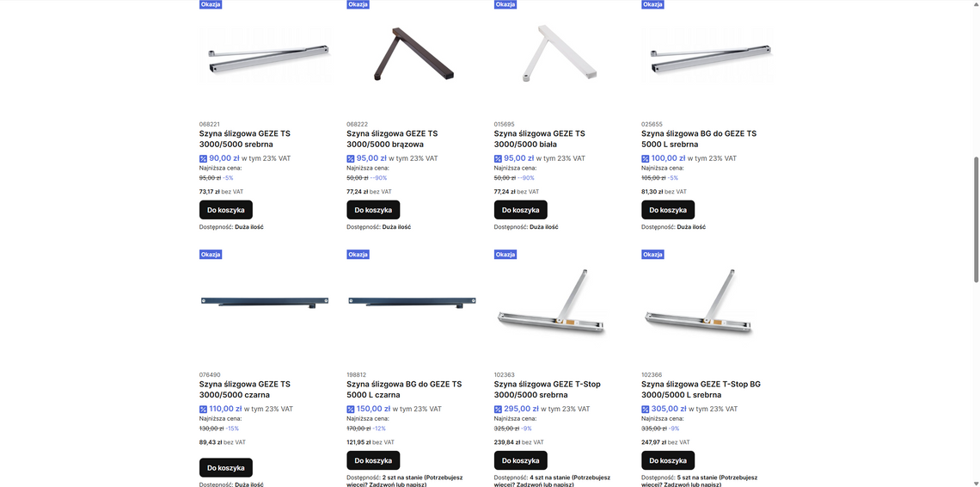Click discount percent icon beside 90,00 zł price
The height and width of the screenshot is (487, 980).
[x=203, y=159]
